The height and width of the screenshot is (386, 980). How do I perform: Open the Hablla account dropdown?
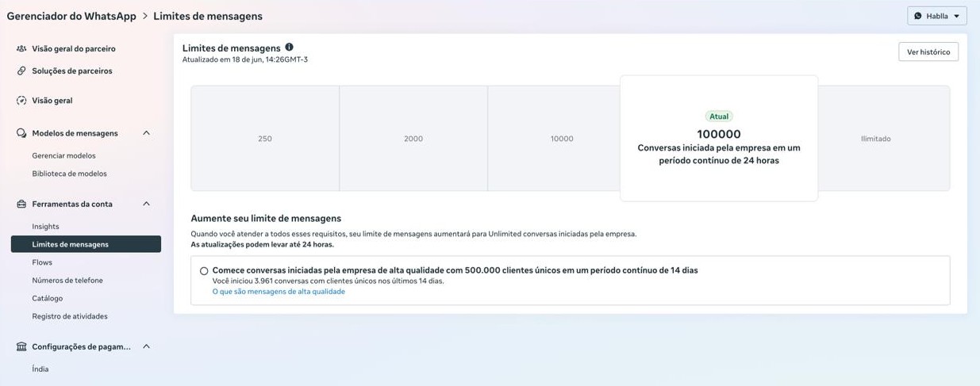click(937, 16)
